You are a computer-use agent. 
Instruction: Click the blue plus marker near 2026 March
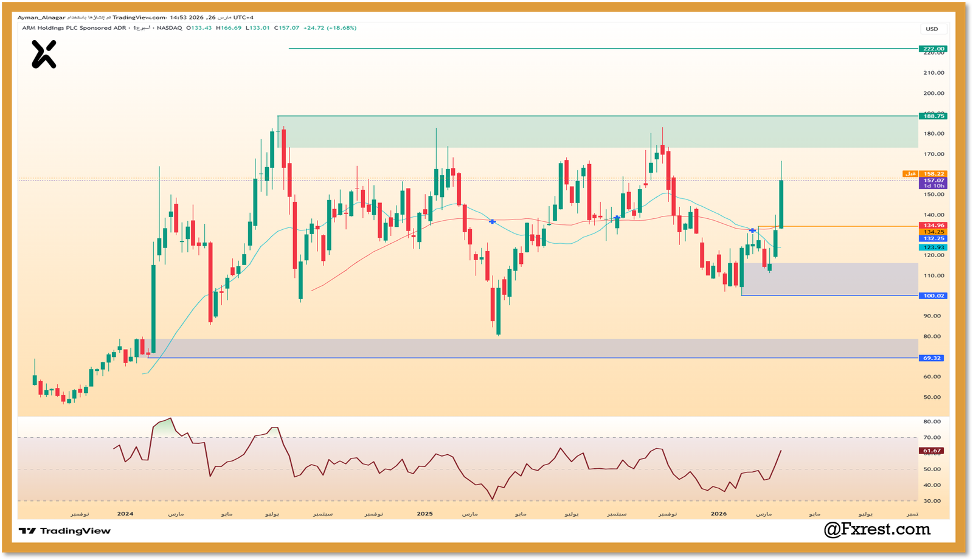(x=753, y=230)
